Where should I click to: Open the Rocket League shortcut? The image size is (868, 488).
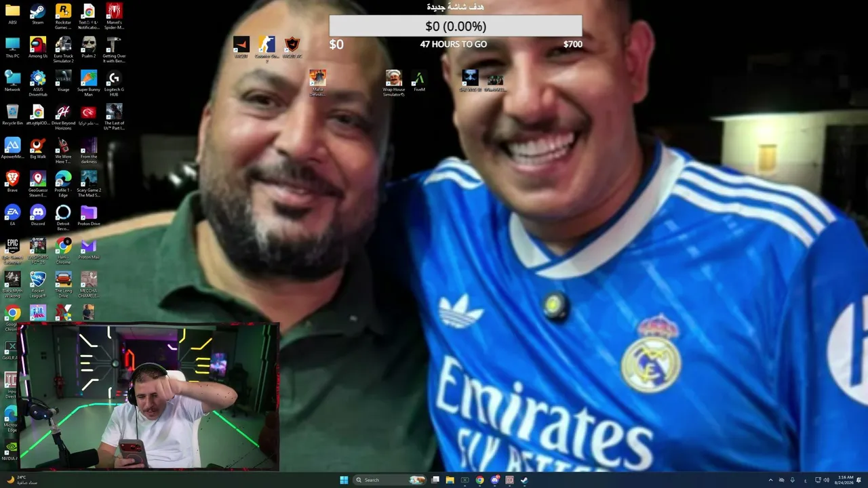pyautogui.click(x=38, y=284)
